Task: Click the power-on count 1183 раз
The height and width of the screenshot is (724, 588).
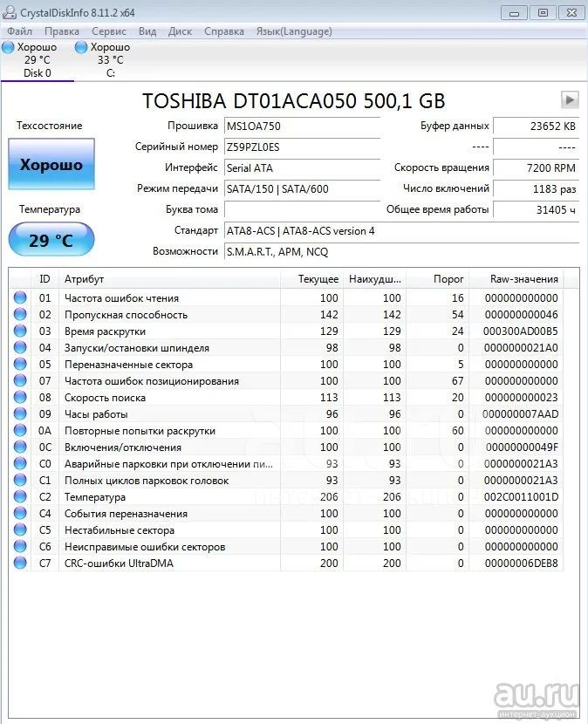Action: (x=536, y=188)
